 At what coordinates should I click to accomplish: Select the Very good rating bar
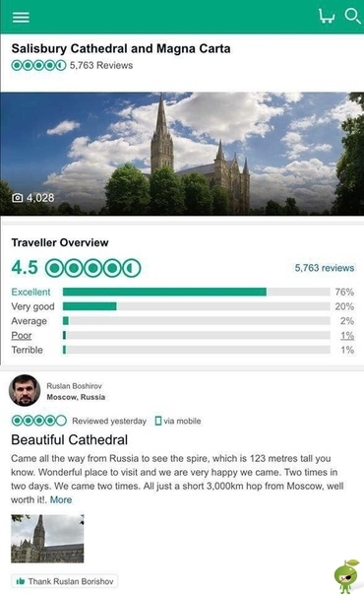coord(196,306)
